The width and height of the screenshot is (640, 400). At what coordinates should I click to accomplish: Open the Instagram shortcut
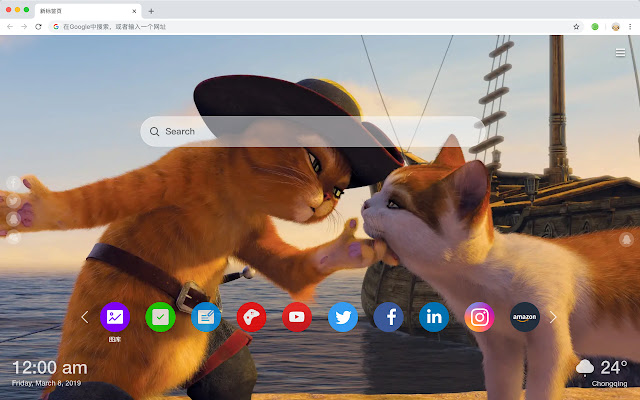[x=479, y=317]
